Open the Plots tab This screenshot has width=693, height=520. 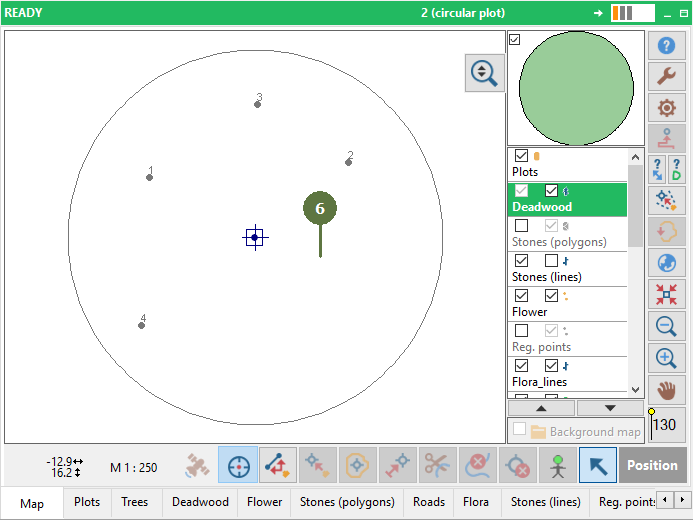coord(87,502)
